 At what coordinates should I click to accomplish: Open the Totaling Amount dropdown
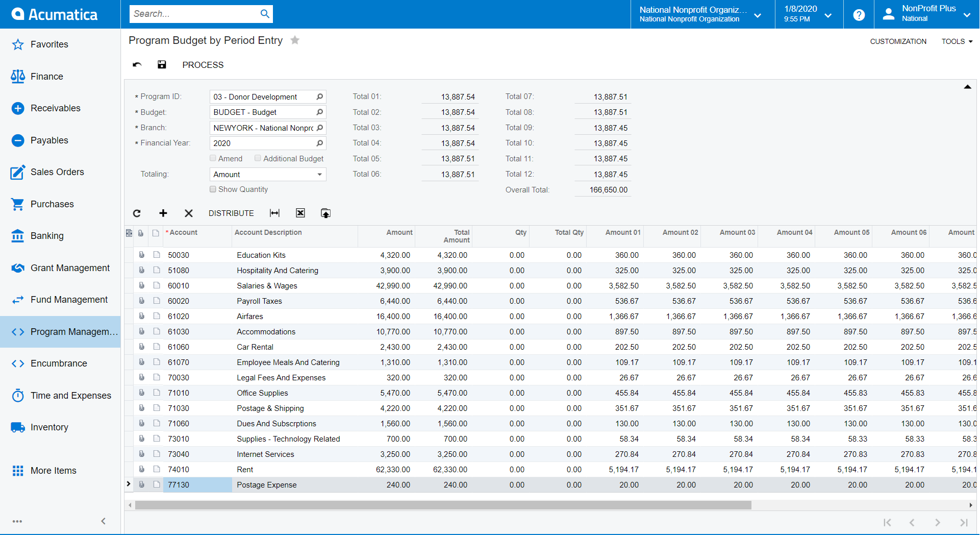[319, 175]
